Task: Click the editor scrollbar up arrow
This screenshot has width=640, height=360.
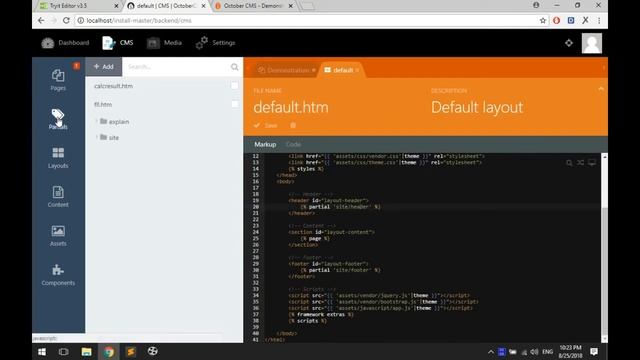Action: [x=604, y=157]
